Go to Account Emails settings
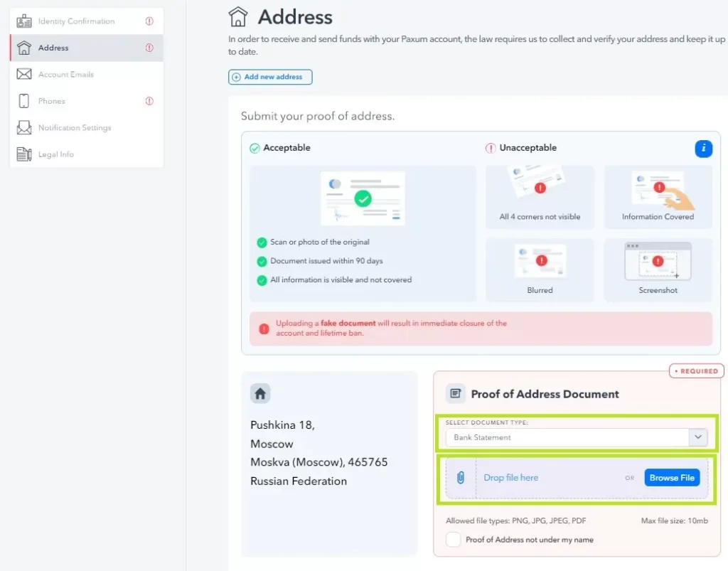728x571 pixels. [x=86, y=74]
